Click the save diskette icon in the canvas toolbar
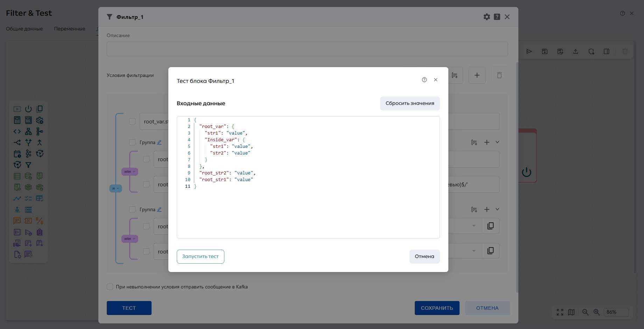 [545, 51]
